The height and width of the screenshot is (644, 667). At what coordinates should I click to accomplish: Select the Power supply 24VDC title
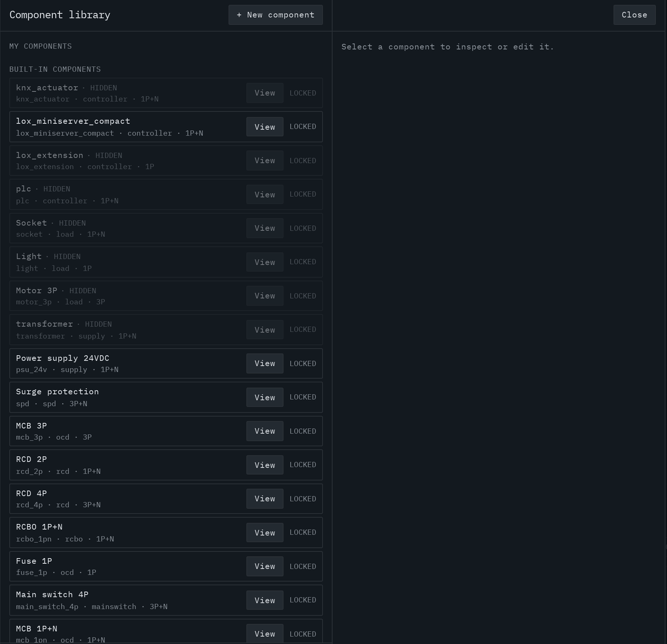point(62,358)
